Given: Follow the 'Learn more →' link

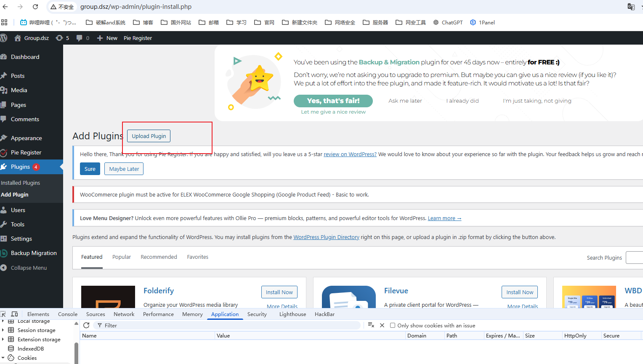Looking at the screenshot, I should tap(444, 218).
